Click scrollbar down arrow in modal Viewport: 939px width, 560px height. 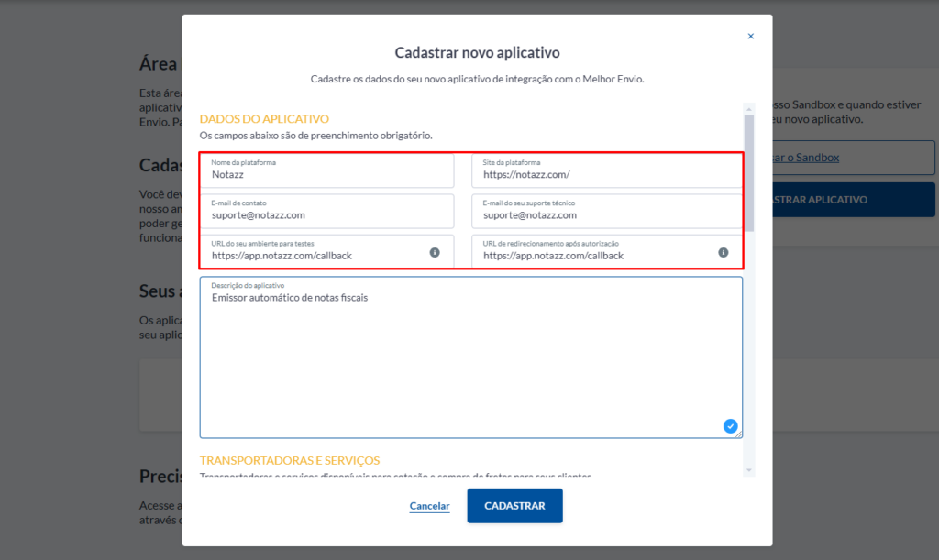(x=748, y=470)
